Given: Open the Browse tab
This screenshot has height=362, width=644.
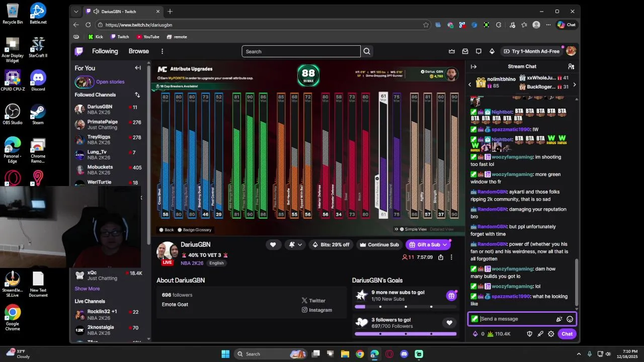Looking at the screenshot, I should [x=138, y=51].
